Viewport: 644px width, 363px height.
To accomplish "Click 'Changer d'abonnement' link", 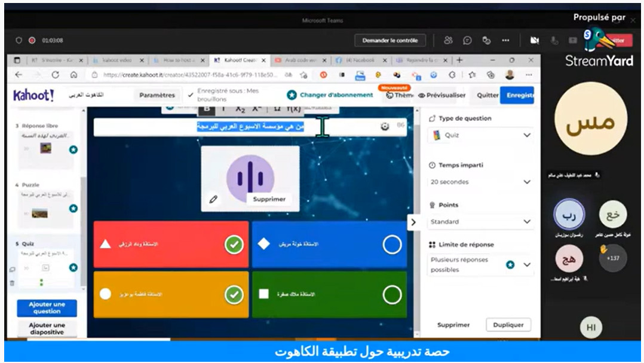I will coord(330,95).
